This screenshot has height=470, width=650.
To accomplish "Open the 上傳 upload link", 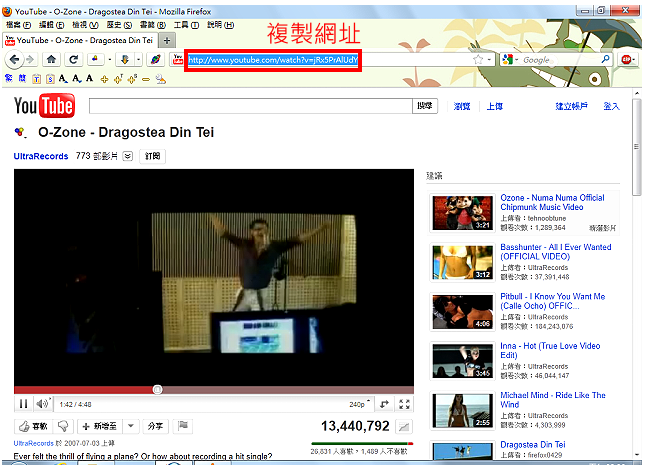I will coord(495,107).
